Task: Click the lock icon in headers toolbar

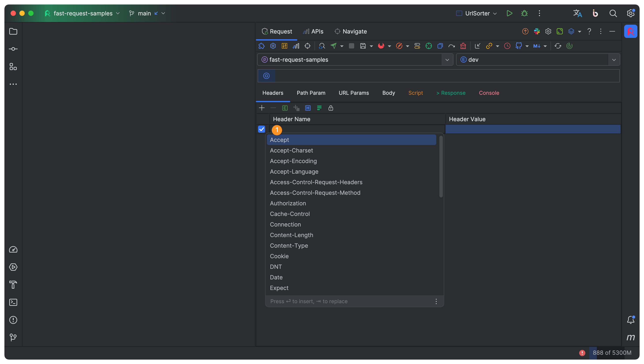Action: point(331,108)
